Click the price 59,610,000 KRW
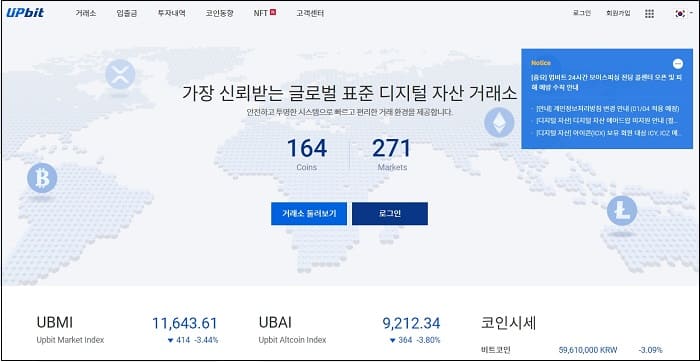This screenshot has height=362, width=700. [x=588, y=350]
